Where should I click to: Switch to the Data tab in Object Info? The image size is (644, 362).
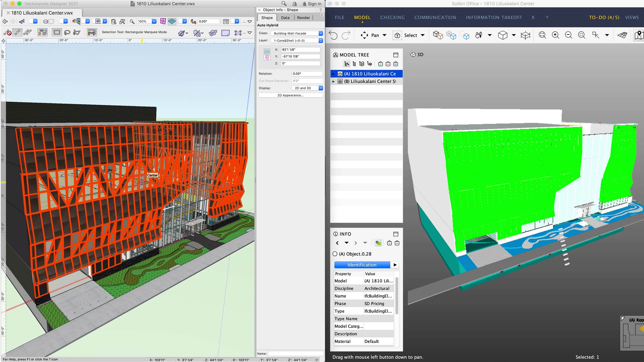(x=285, y=18)
